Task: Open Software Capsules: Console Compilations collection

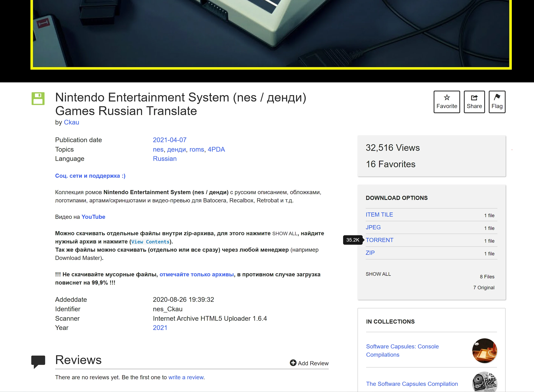Action: tap(402, 351)
